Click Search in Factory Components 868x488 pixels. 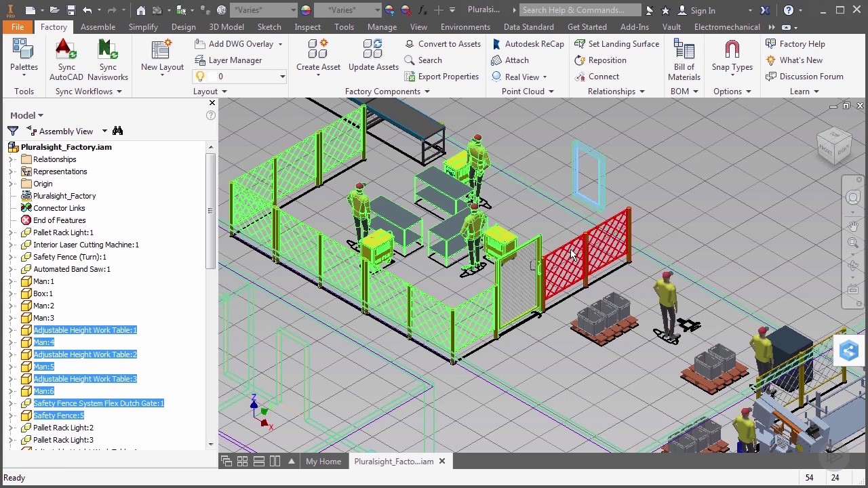pos(423,60)
